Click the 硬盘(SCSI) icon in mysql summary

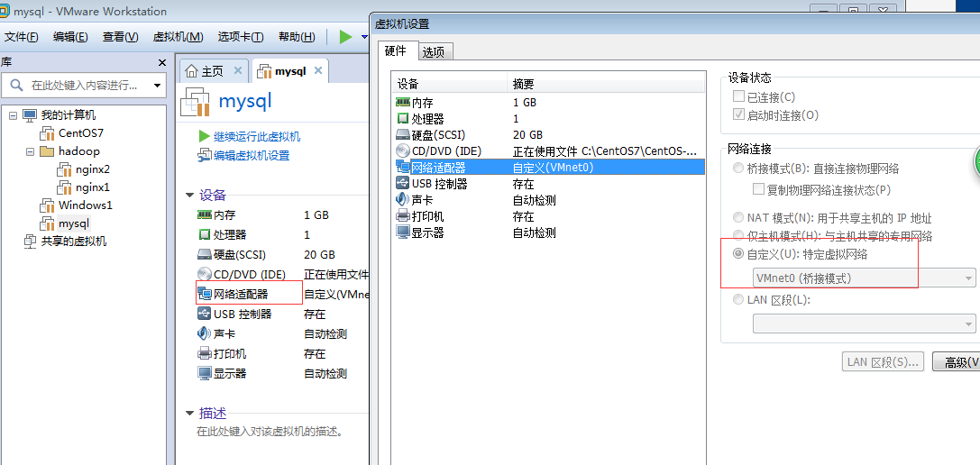[205, 255]
